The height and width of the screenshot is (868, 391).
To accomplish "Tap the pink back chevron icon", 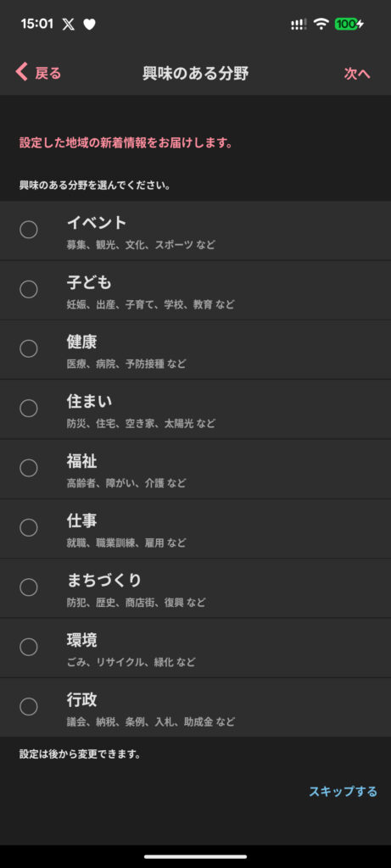I will click(x=21, y=72).
